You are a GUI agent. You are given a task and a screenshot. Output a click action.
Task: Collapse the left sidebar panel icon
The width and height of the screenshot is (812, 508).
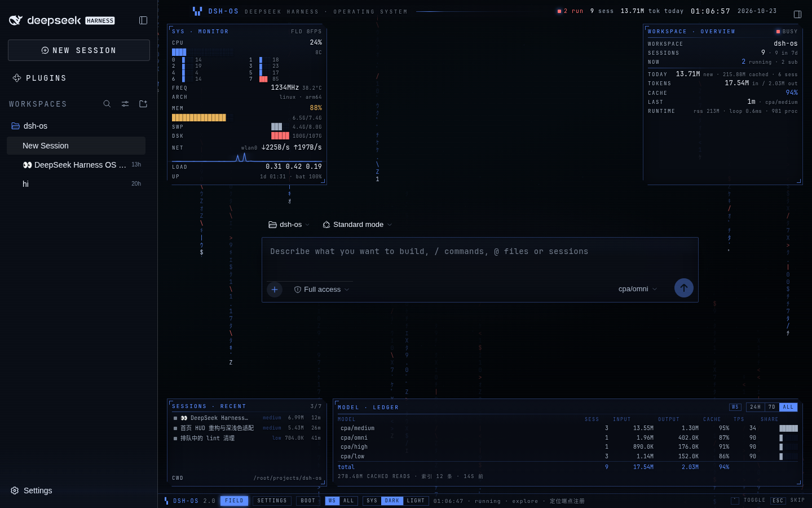pos(143,20)
